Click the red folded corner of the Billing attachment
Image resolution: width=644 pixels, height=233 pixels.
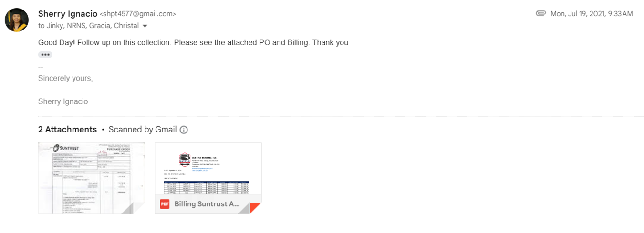click(x=255, y=208)
